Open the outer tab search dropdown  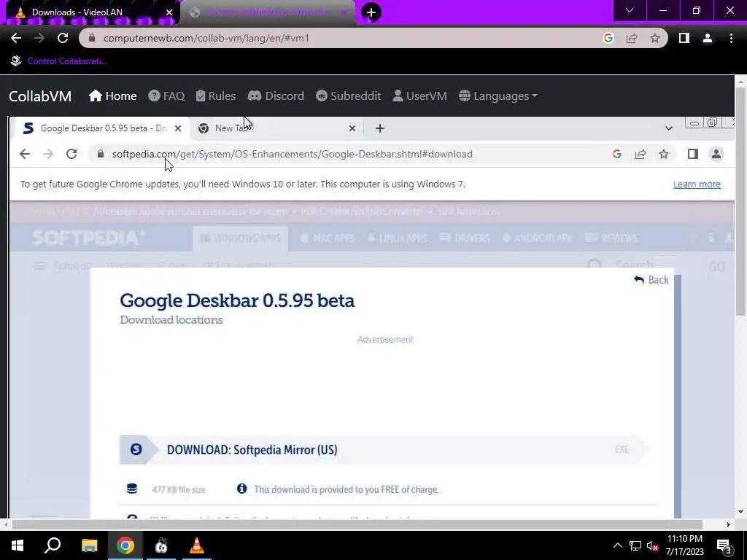click(x=630, y=10)
